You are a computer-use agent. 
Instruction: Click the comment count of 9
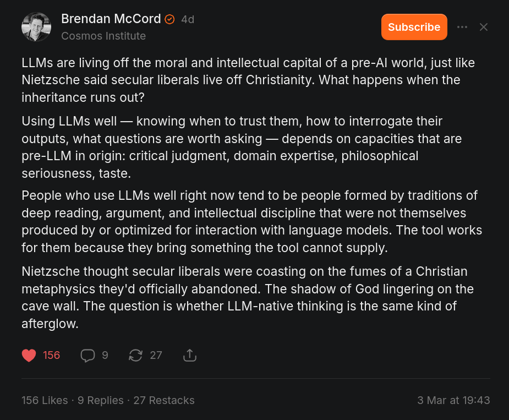(x=105, y=356)
